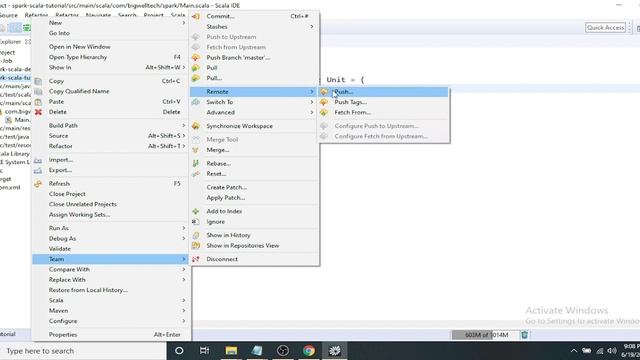
Task: Expand the Stashes submenu arrow
Action: [312, 27]
